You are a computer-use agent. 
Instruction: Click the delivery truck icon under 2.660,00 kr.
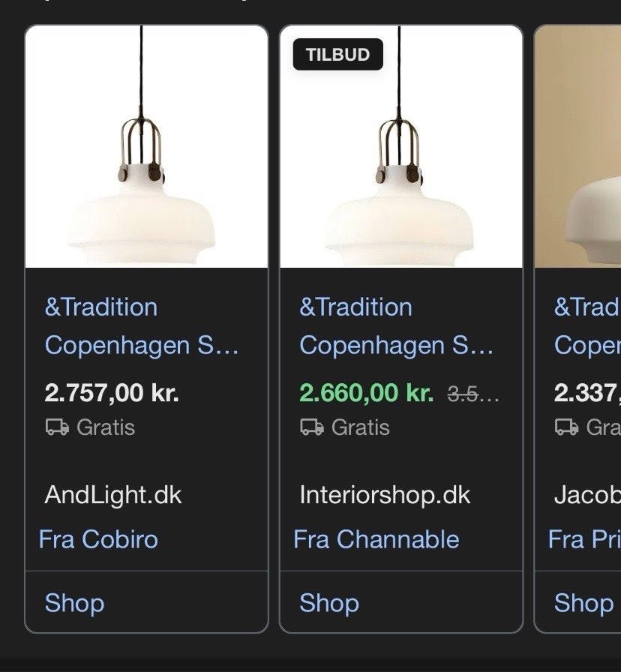click(x=312, y=427)
